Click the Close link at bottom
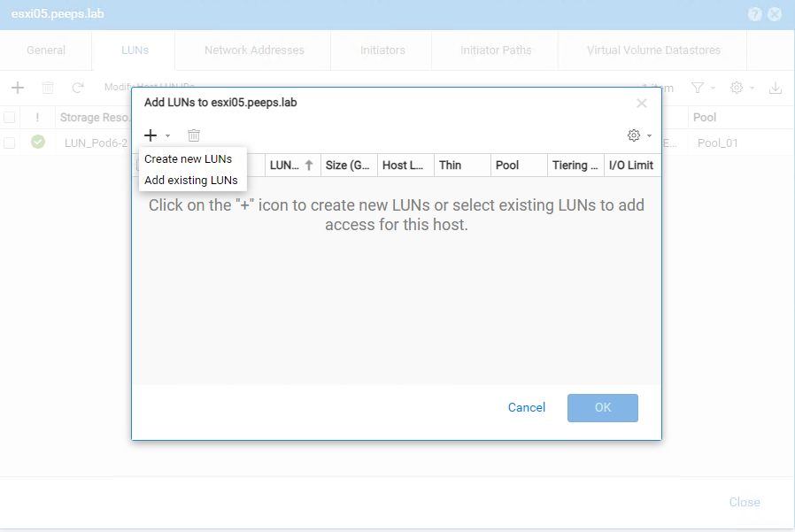This screenshot has height=532, width=795. click(x=745, y=502)
